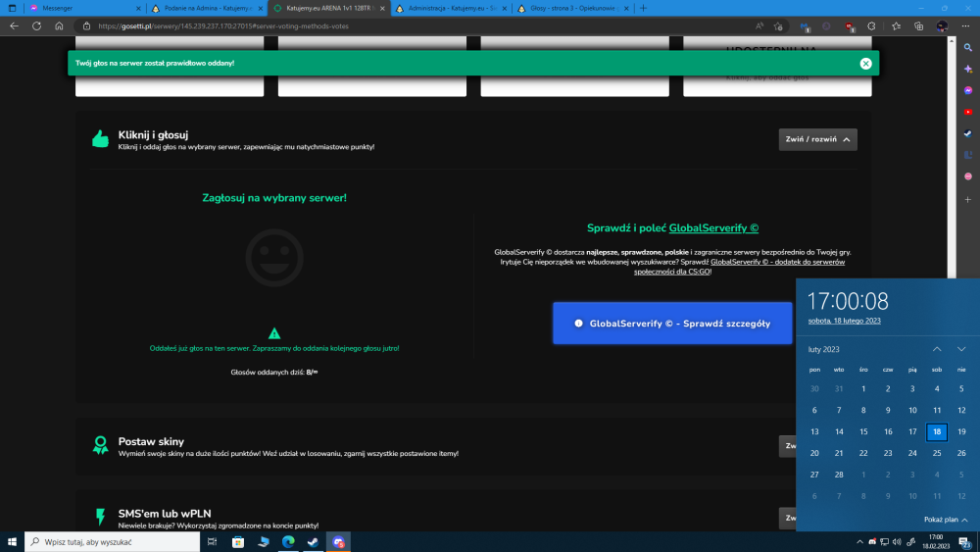Open Task View on the taskbar

(213, 542)
